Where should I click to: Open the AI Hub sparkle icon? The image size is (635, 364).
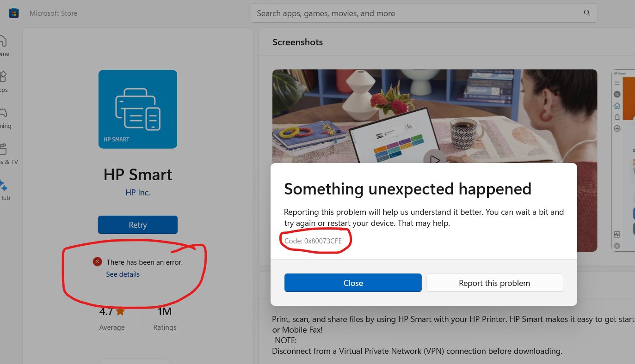click(3, 186)
